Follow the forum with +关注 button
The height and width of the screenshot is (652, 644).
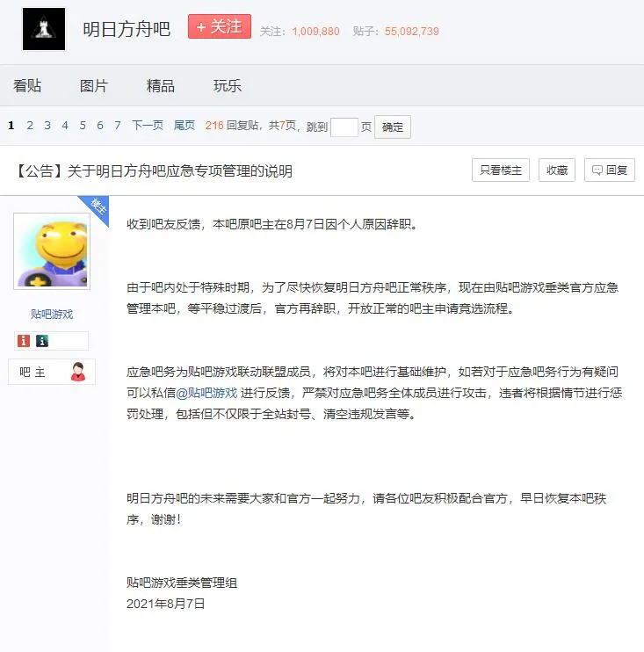[220, 26]
